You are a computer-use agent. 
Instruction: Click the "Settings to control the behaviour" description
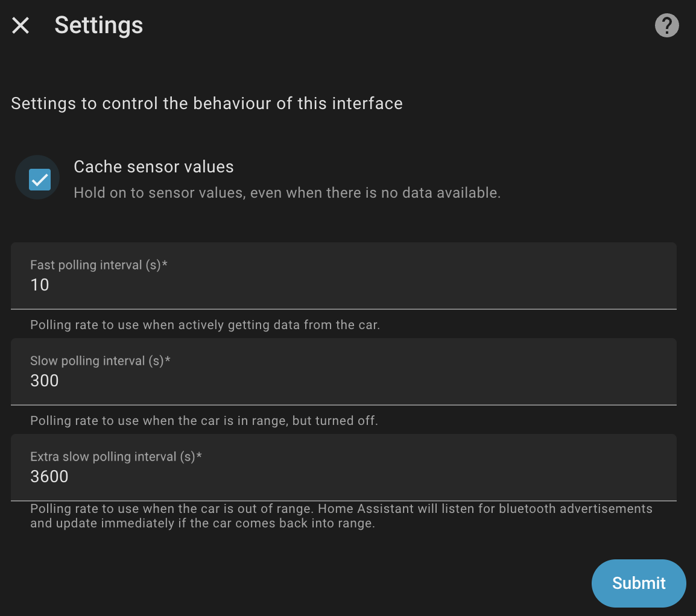[206, 103]
